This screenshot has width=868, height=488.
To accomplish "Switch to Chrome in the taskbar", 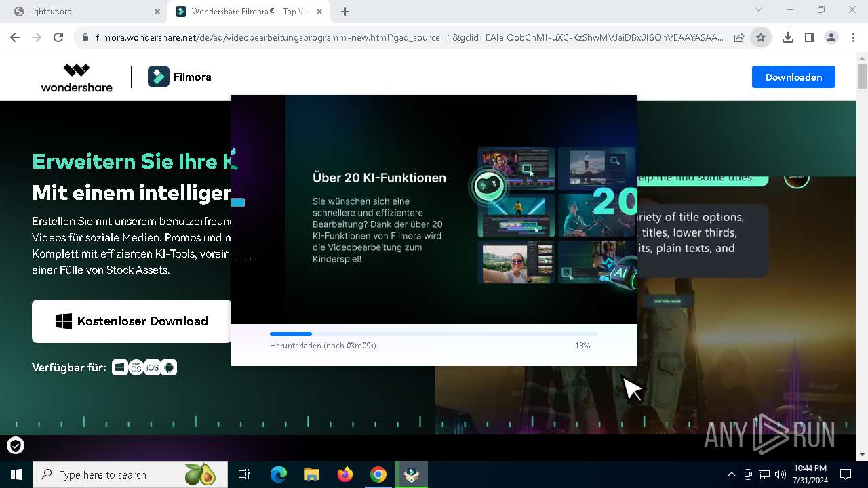I will point(378,474).
